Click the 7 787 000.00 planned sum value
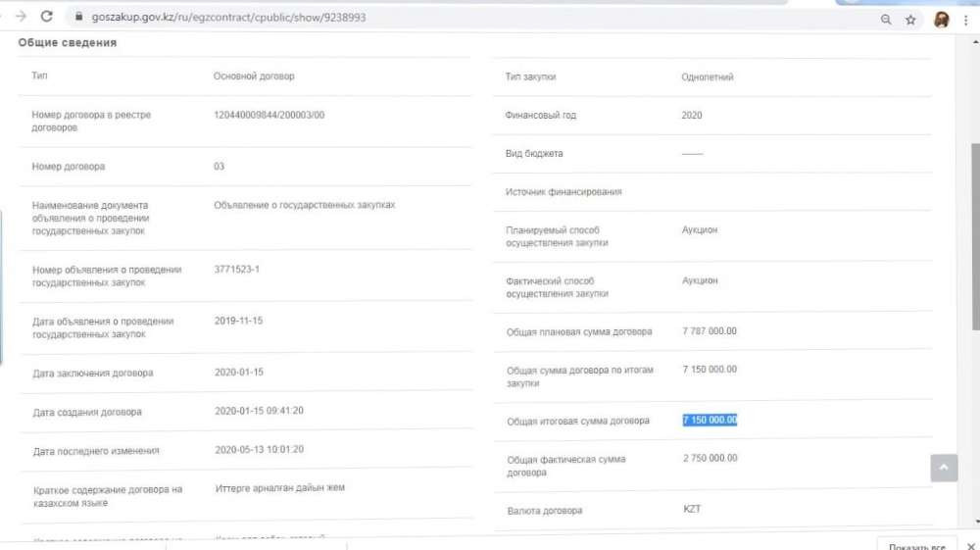 pyautogui.click(x=710, y=331)
